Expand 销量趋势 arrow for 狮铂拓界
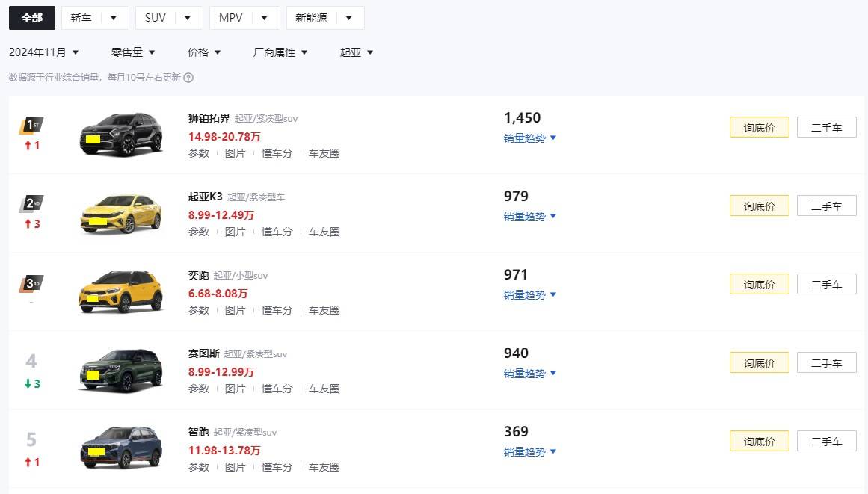This screenshot has height=494, width=868. [x=552, y=138]
